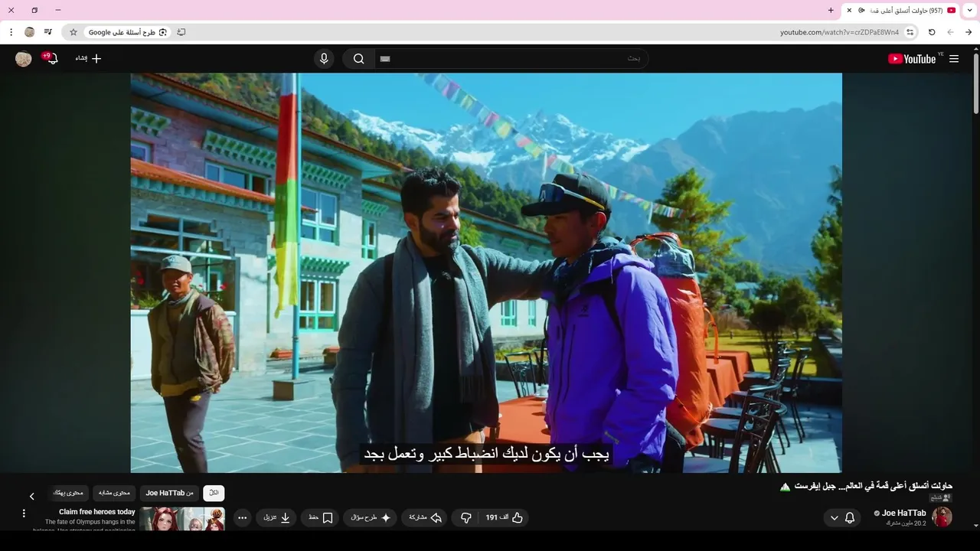Close the YouTube browser tab

[849, 11]
